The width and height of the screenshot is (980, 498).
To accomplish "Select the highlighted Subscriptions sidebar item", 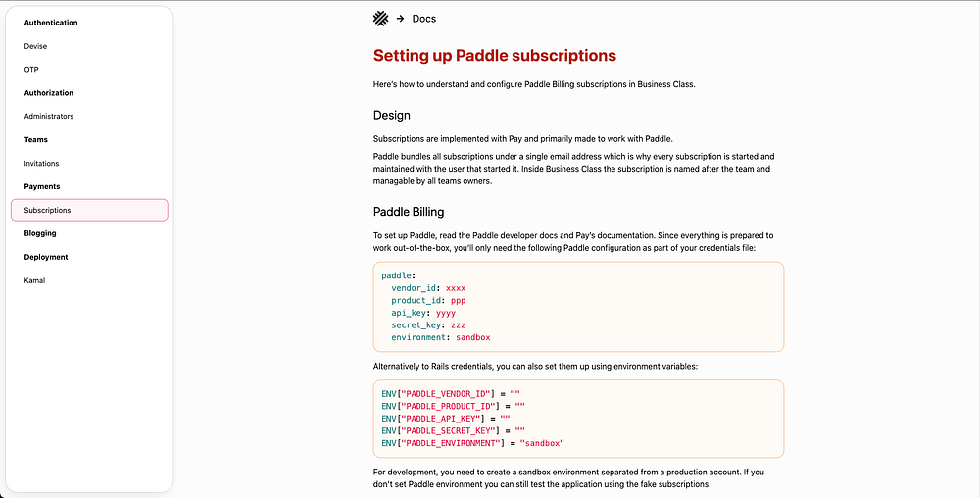I will 89,210.
